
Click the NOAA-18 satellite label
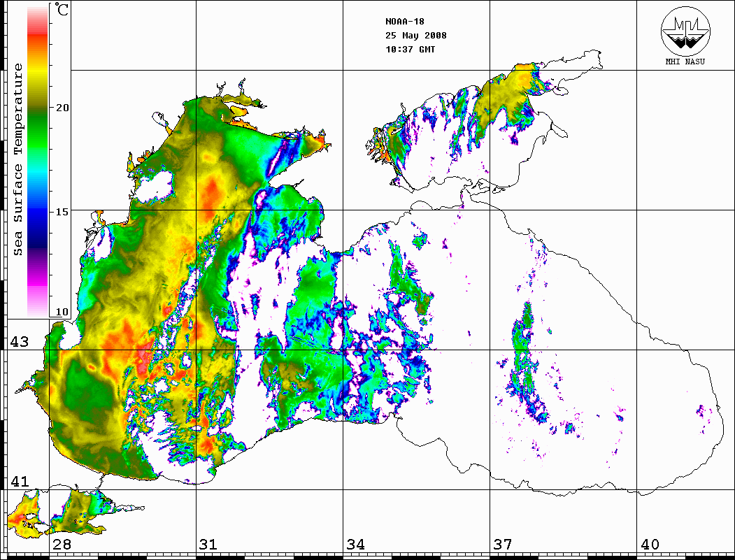pos(405,22)
